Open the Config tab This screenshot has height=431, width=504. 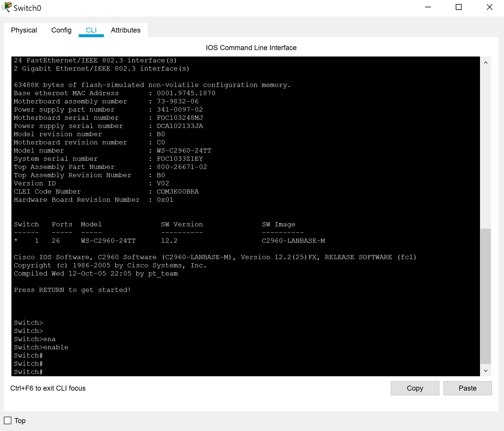pos(61,30)
